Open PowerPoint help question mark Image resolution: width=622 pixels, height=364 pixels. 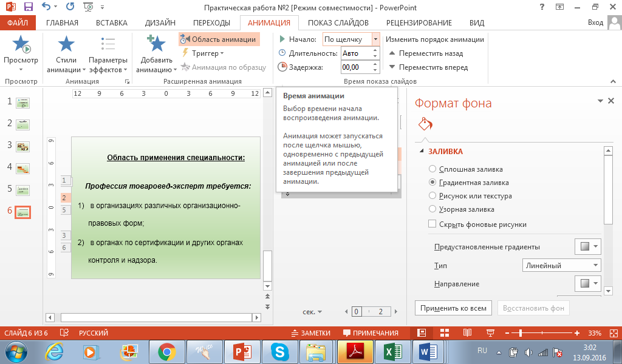(x=542, y=7)
